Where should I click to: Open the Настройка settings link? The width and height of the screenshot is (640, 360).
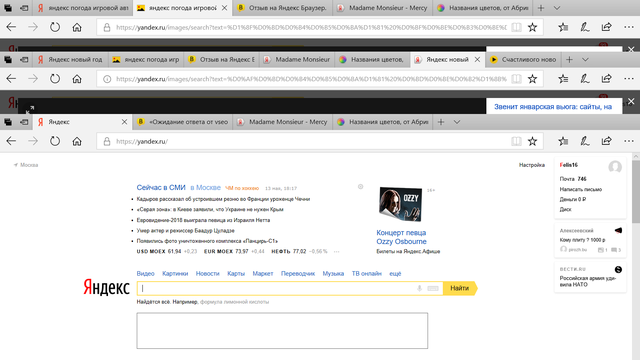coord(532,165)
